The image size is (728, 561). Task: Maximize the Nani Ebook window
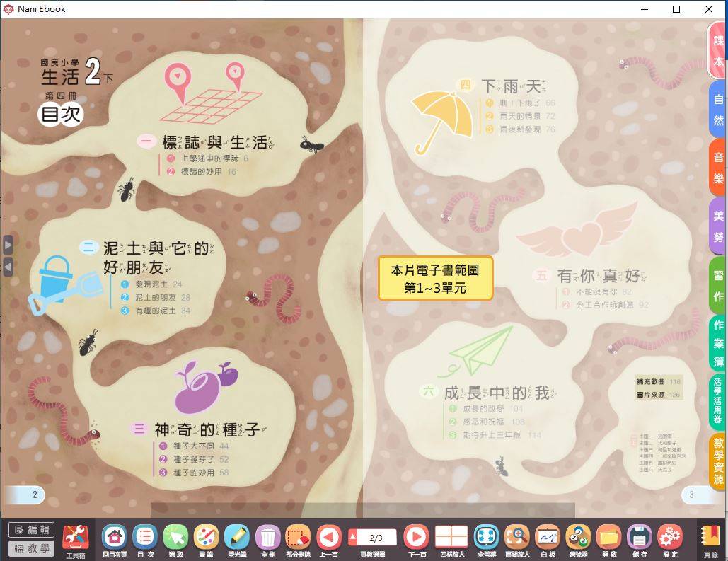(x=676, y=8)
